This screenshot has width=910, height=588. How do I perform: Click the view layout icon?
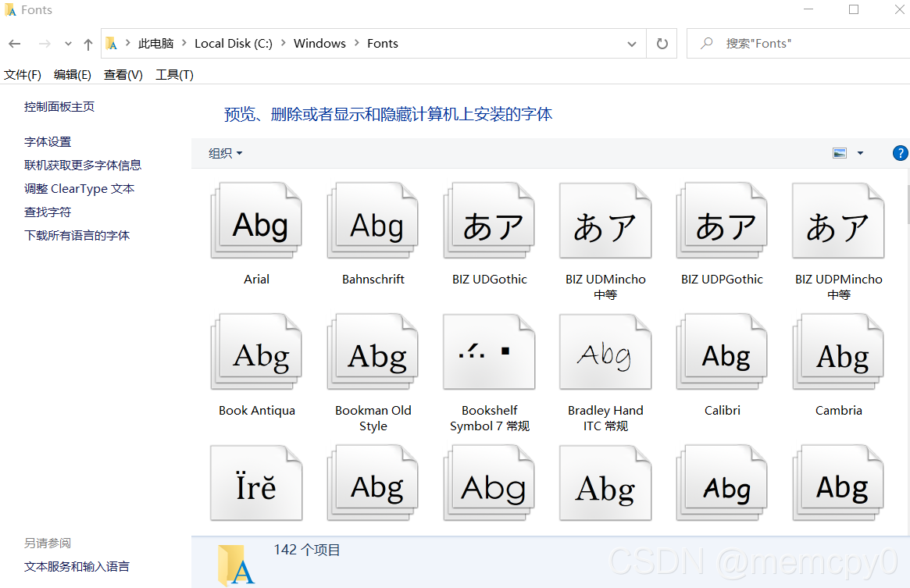tap(840, 153)
